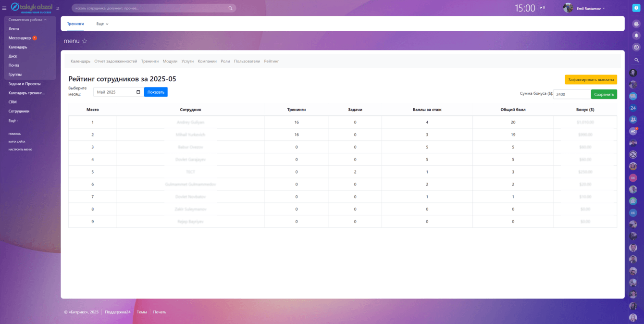Click the green Сохранить button
The image size is (644, 324).
pos(604,94)
